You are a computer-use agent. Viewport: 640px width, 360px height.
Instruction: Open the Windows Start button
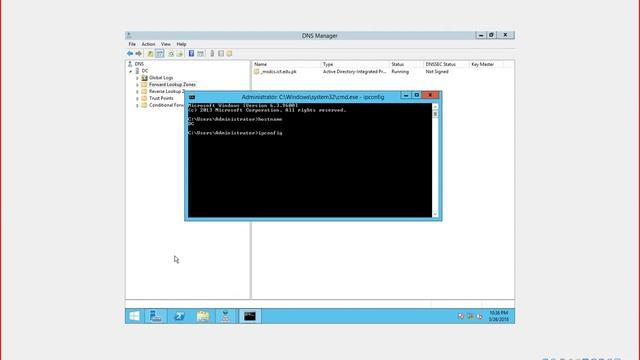point(134,316)
